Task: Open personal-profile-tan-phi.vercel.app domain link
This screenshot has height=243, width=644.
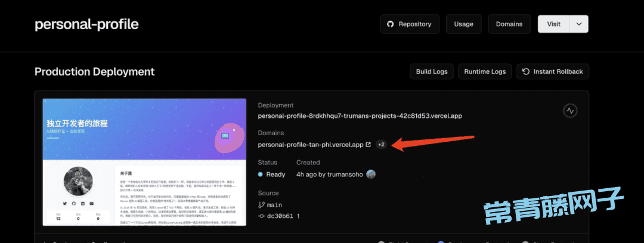Action: pos(311,145)
